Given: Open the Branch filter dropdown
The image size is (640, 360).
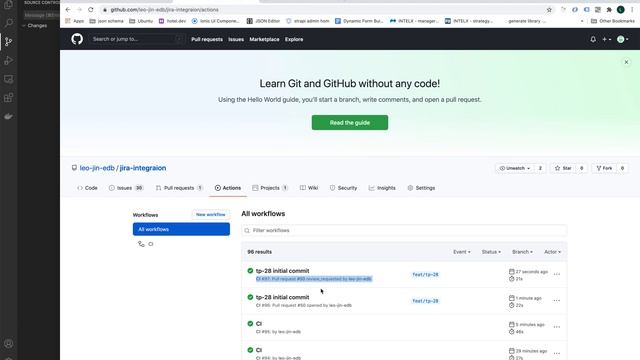Looking at the screenshot, I should [522, 252].
